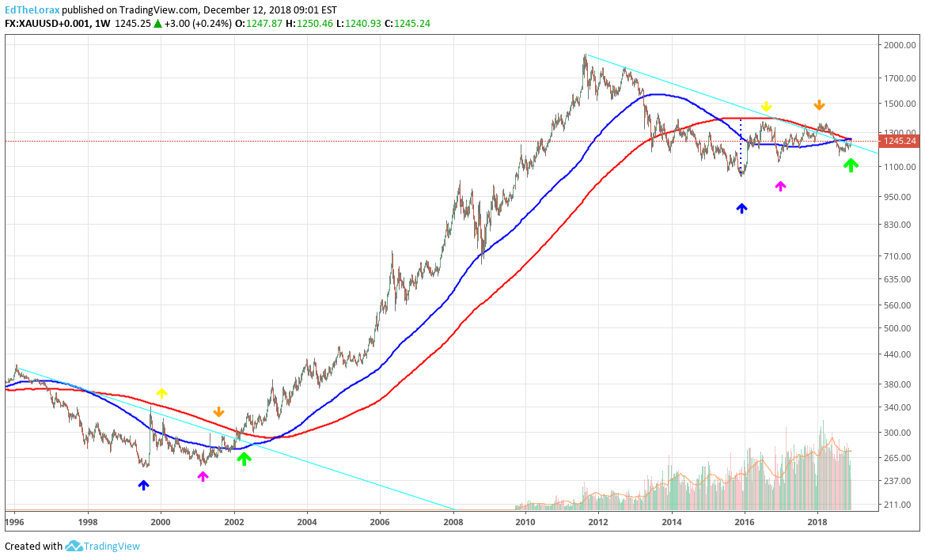This screenshot has width=925, height=560.
Task: Click the 380.00 price axis label
Action: click(900, 384)
